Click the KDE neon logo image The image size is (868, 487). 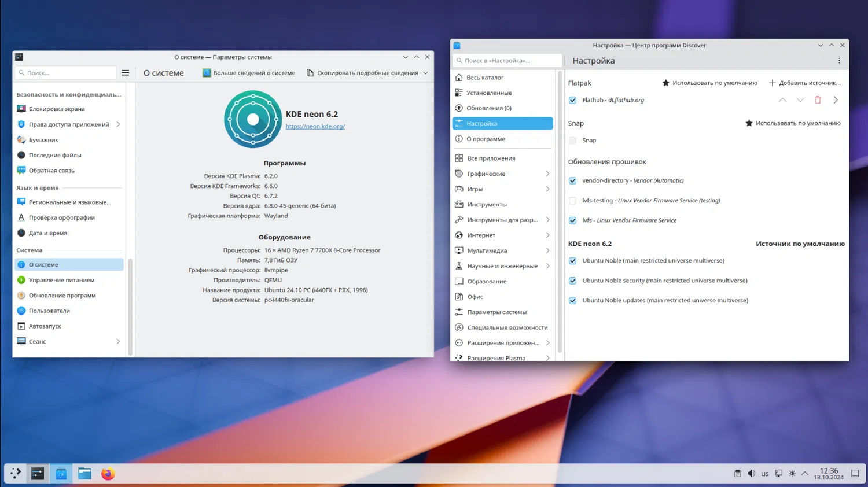pyautogui.click(x=253, y=119)
